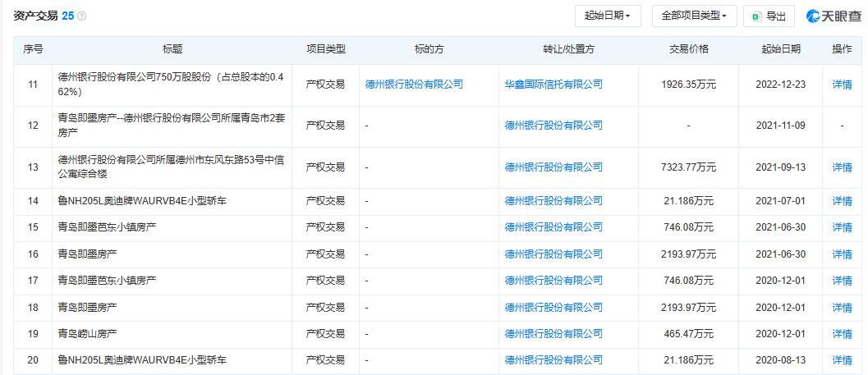The height and width of the screenshot is (375, 868).
Task: Open 华鑫国际信托有限公司 company link
Action: [x=553, y=84]
